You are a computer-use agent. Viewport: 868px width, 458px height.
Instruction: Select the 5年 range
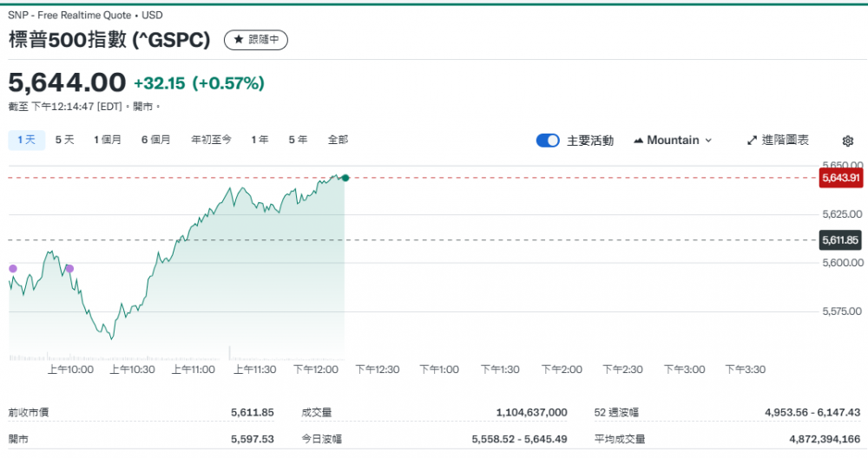[298, 140]
